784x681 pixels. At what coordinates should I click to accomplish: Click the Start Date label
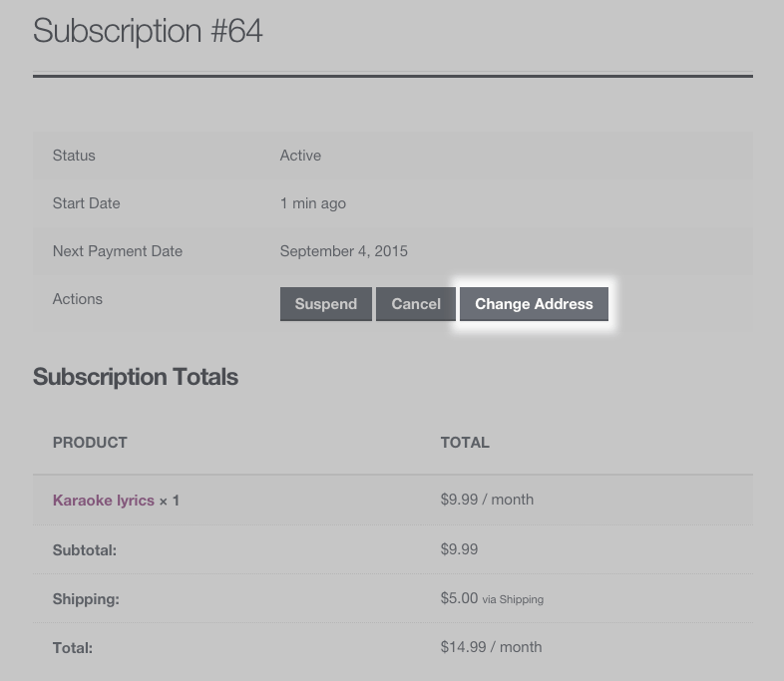[x=87, y=203]
